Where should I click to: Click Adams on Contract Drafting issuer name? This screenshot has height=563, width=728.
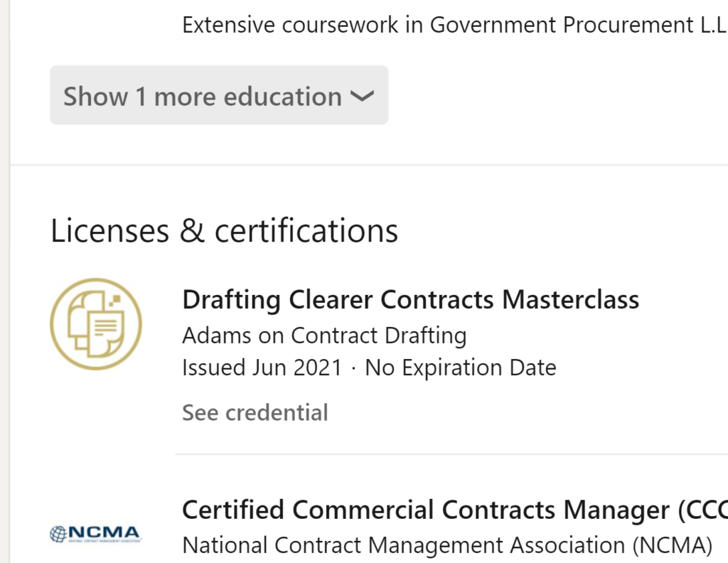pos(324,335)
